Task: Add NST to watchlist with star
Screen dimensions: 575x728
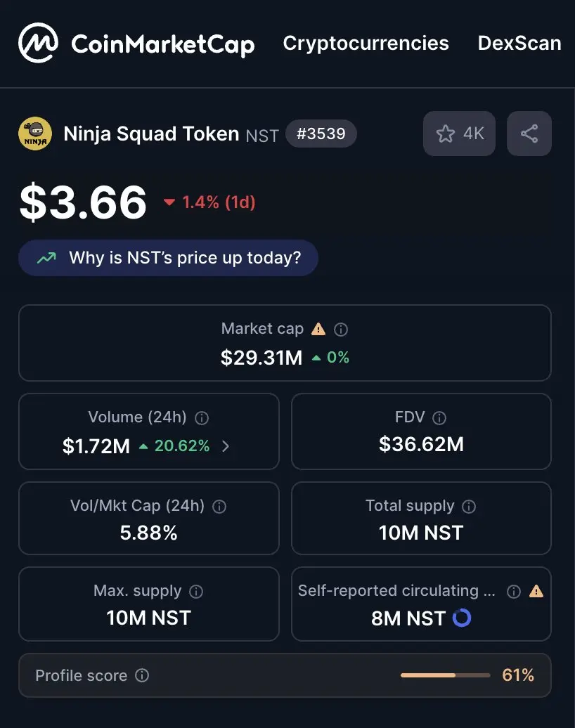Action: [459, 134]
